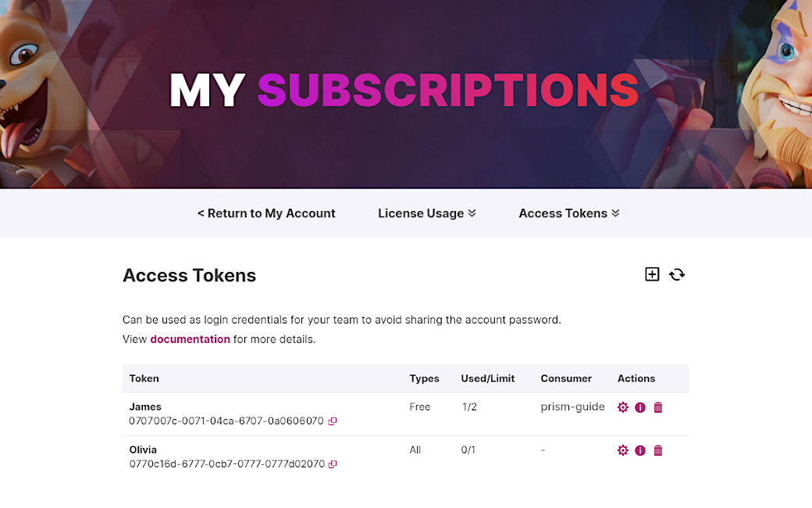
Task: Click the prism-guide consumer entry
Action: pyautogui.click(x=572, y=406)
